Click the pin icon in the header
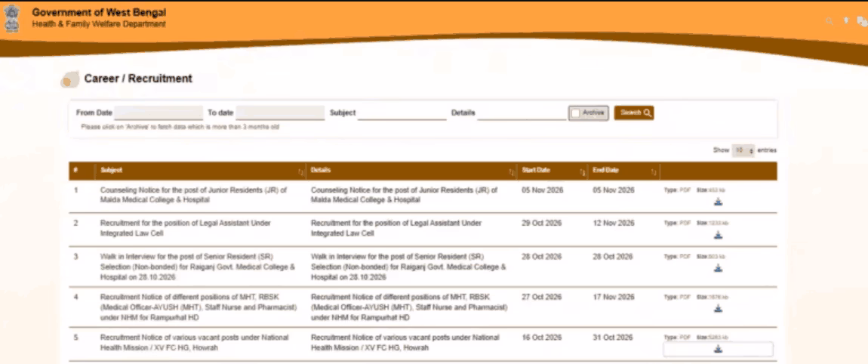 (846, 20)
